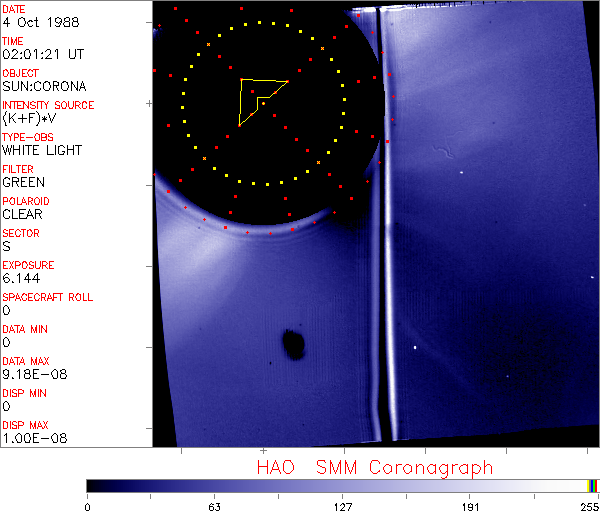Image resolution: width=600 pixels, height=512 pixels.
Task: Click the middle of the intensity color bar
Action: coord(341,485)
